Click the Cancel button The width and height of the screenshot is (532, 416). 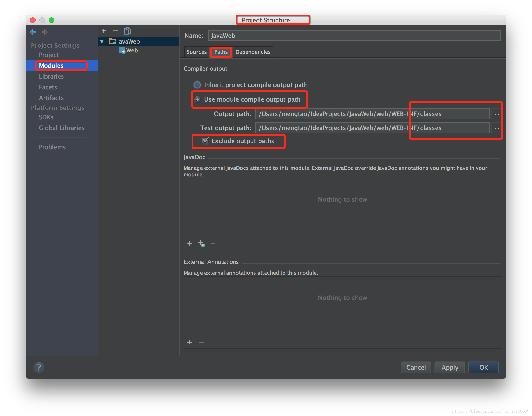point(416,367)
